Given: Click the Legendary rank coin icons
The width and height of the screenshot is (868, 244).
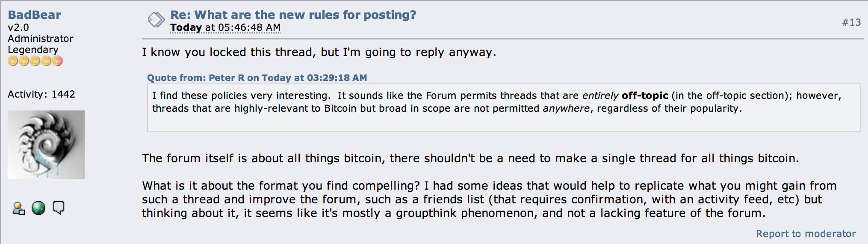Looking at the screenshot, I should point(35,61).
